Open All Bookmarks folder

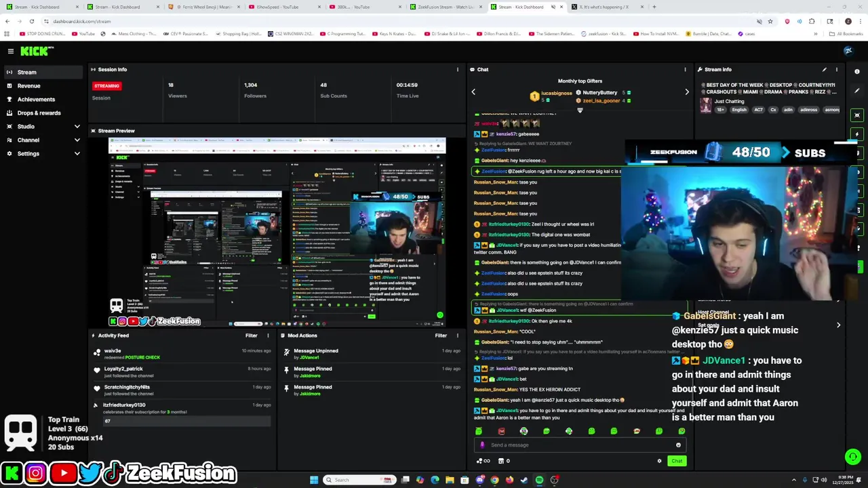point(847,34)
